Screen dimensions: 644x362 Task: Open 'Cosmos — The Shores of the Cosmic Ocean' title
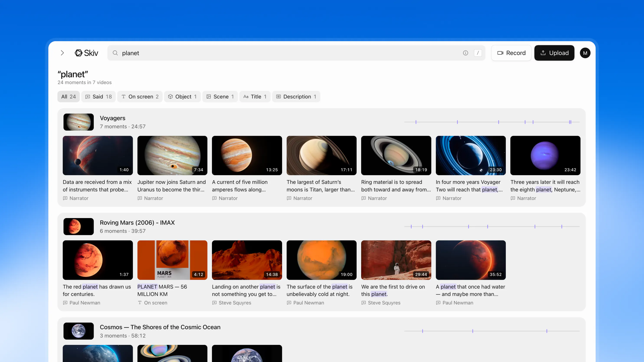tap(160, 327)
